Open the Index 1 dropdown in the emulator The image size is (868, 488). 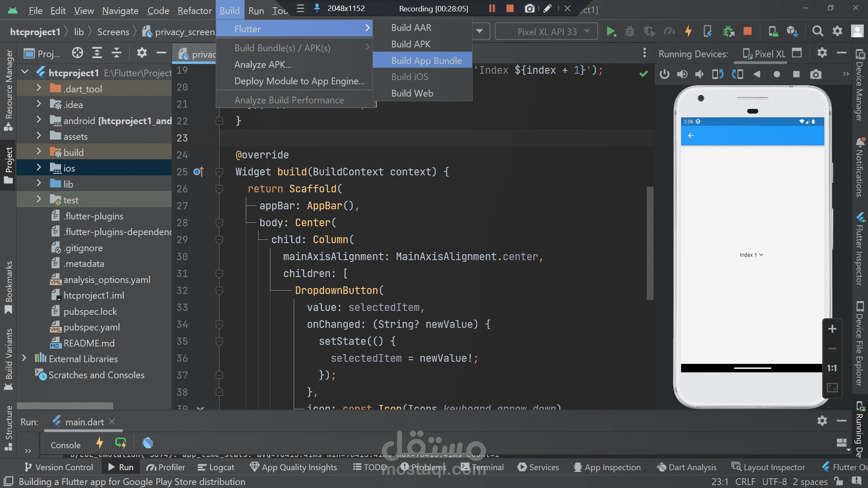(x=751, y=255)
